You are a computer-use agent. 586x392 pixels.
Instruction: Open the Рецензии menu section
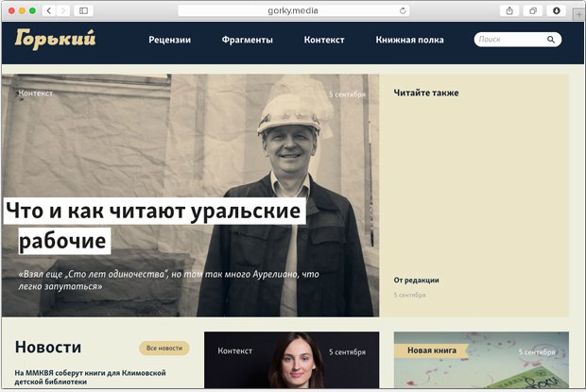(170, 40)
